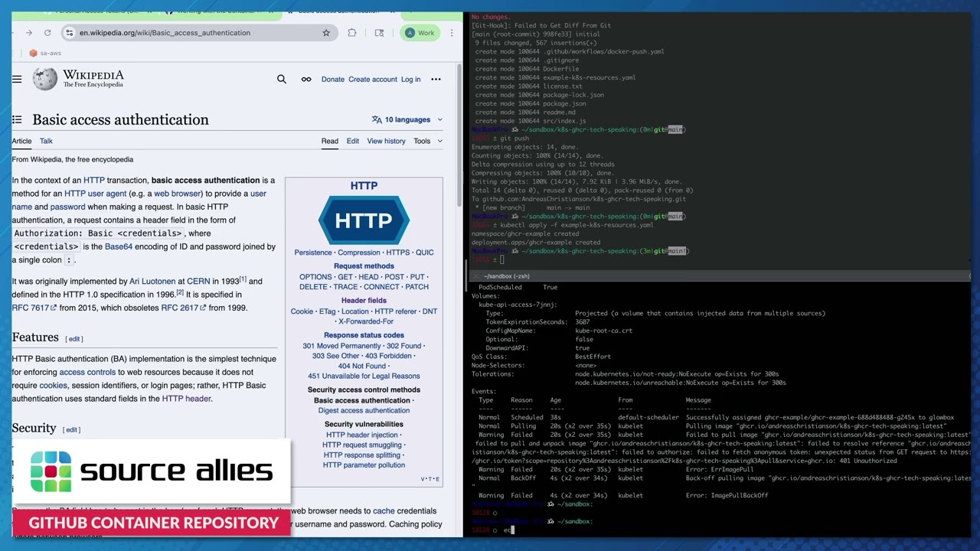Viewport: 980px width, 551px height.
Task: Click 'deployment.apps/ghcr-example created' terminal line
Action: click(x=536, y=243)
